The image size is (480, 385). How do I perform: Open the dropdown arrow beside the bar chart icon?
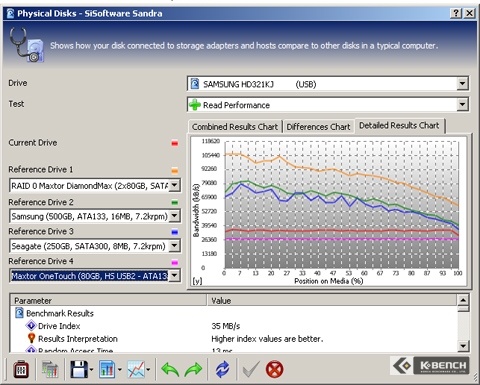pos(120,369)
